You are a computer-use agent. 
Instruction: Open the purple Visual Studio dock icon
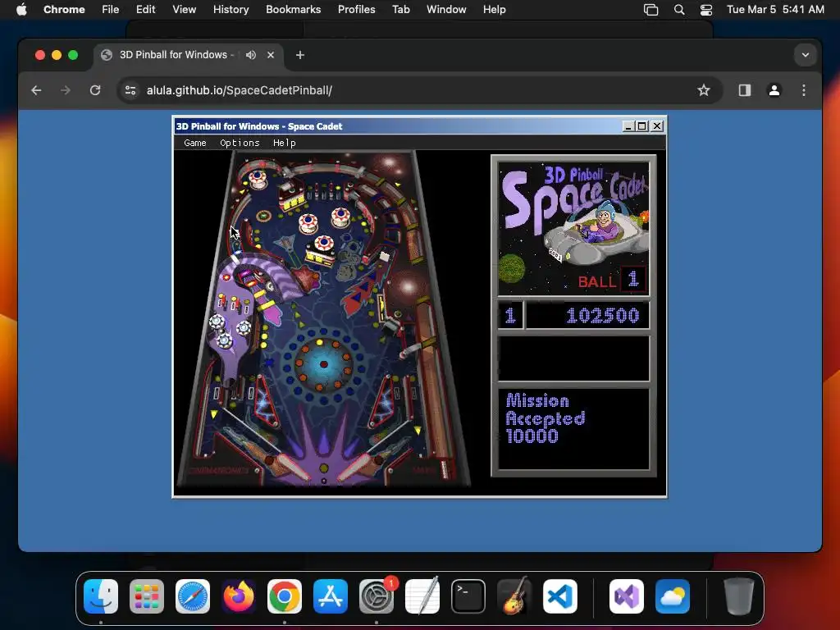point(626,596)
